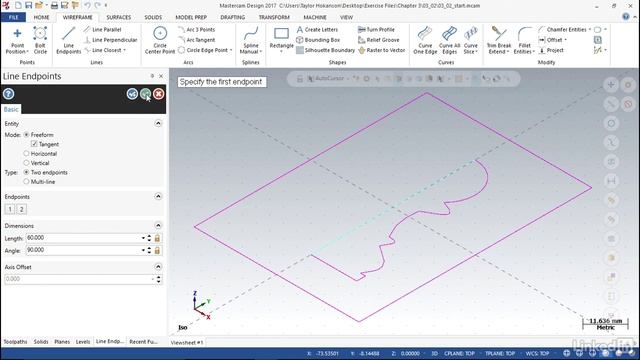The image size is (640, 360).
Task: Select the Fillet Entities tool
Action: [524, 41]
